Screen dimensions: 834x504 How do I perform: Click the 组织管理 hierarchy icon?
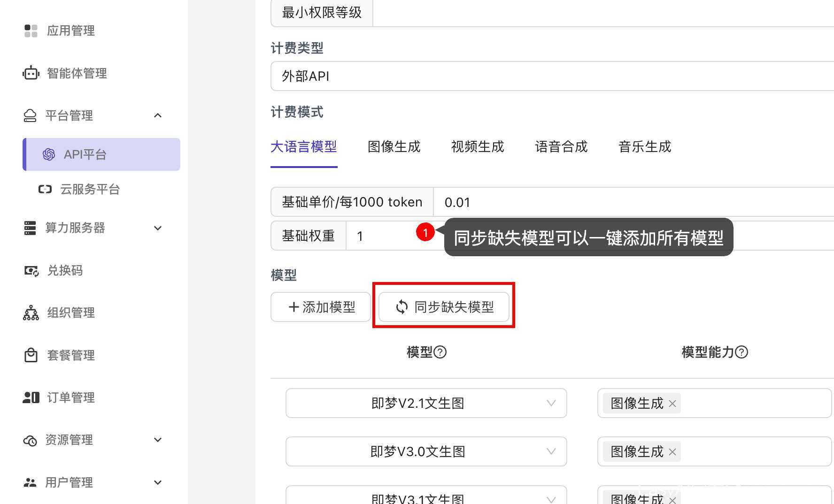[31, 313]
